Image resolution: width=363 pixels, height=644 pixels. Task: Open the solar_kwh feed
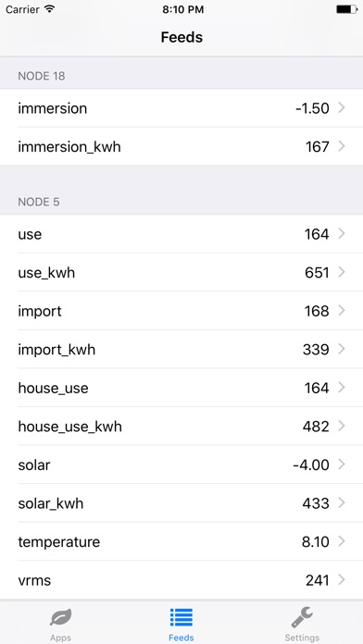coord(181,503)
